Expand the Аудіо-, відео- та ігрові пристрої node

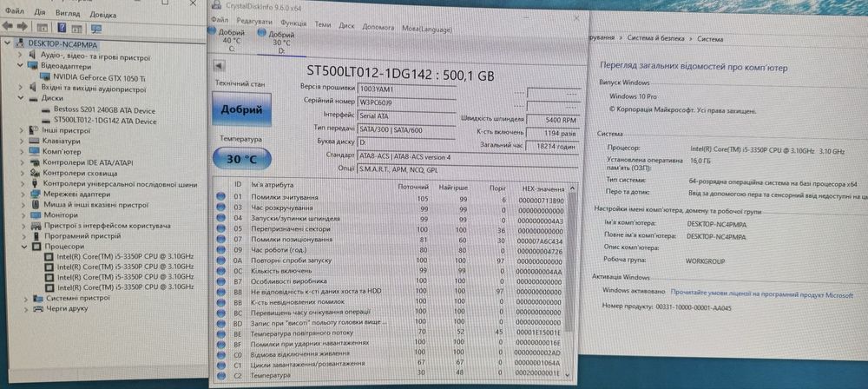(21, 56)
